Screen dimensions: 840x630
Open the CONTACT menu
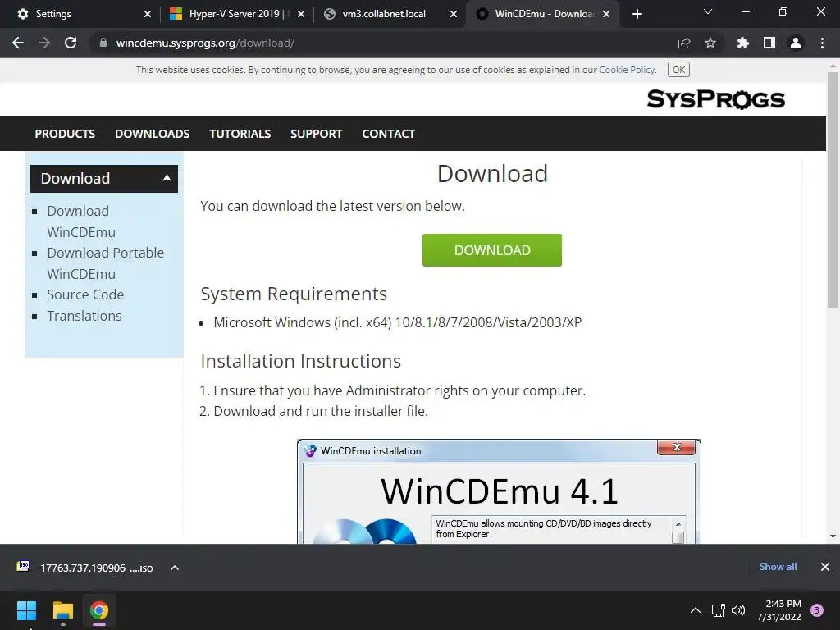click(x=388, y=134)
